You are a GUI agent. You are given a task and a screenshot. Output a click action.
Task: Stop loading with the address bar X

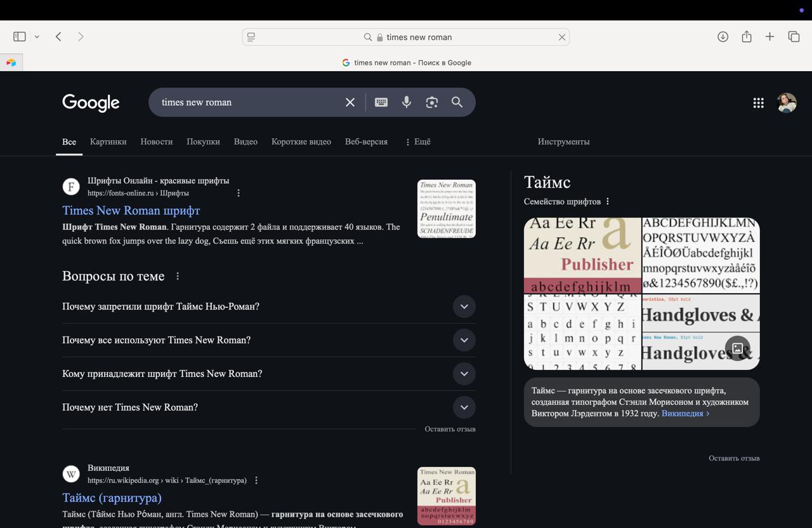pyautogui.click(x=561, y=37)
